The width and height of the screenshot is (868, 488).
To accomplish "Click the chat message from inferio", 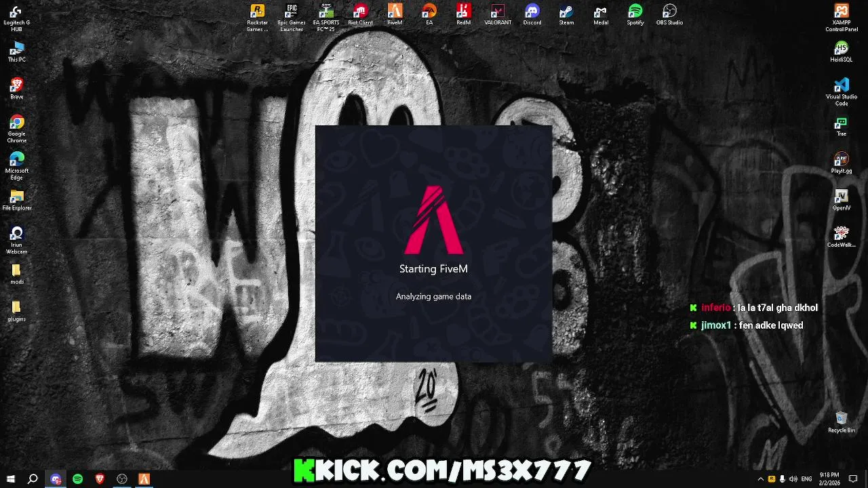I will [x=753, y=308].
